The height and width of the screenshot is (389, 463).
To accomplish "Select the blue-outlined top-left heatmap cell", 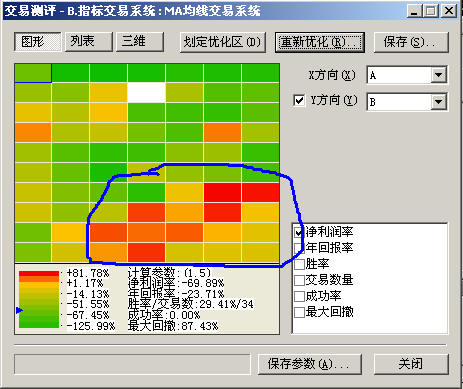I will click(33, 73).
